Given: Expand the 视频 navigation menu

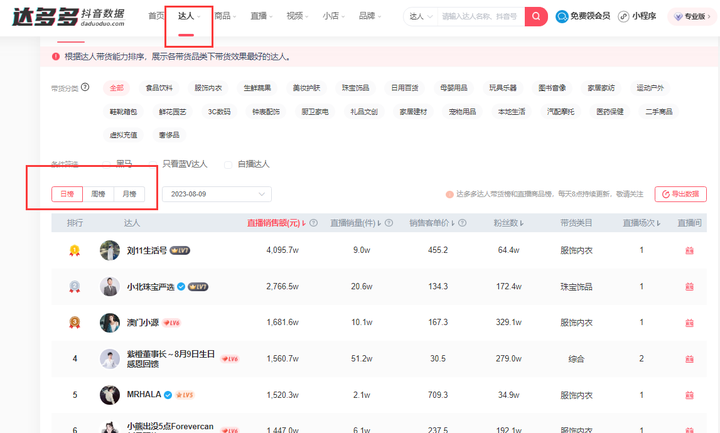Looking at the screenshot, I should click(297, 16).
